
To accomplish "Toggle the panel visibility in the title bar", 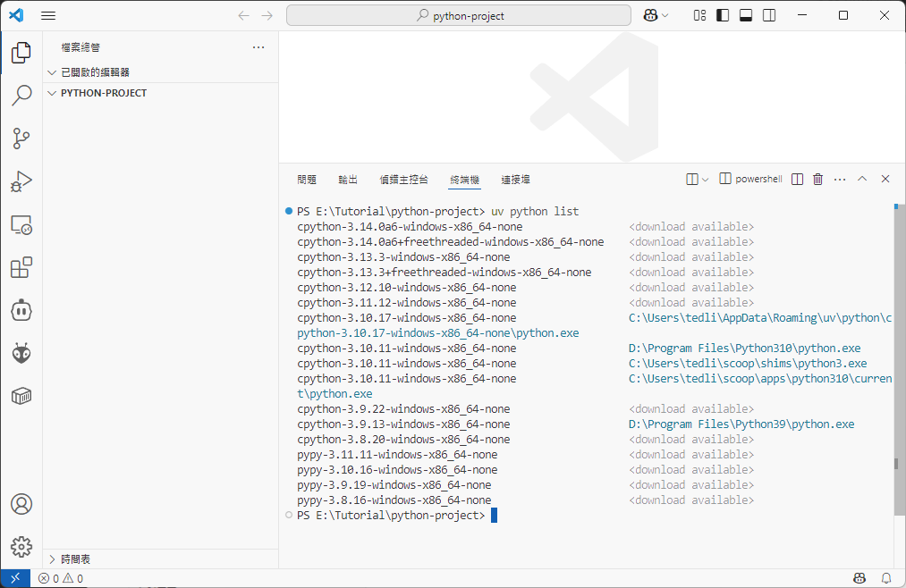I will click(745, 15).
